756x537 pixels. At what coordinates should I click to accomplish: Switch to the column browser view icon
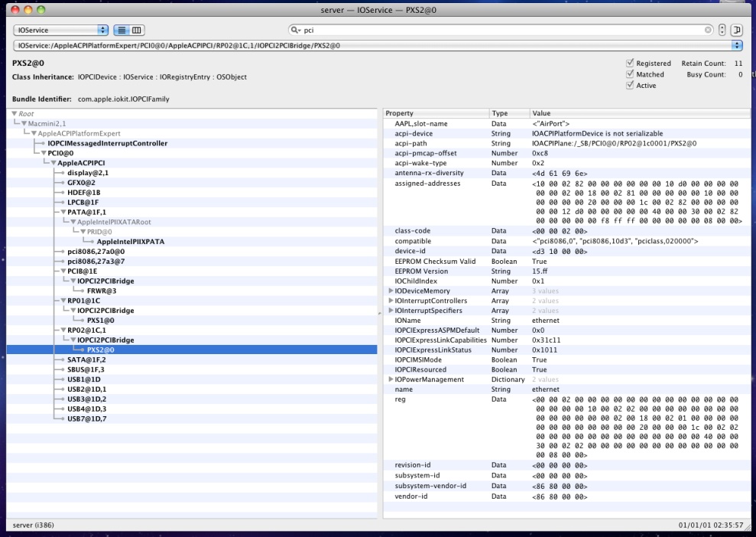coord(137,30)
